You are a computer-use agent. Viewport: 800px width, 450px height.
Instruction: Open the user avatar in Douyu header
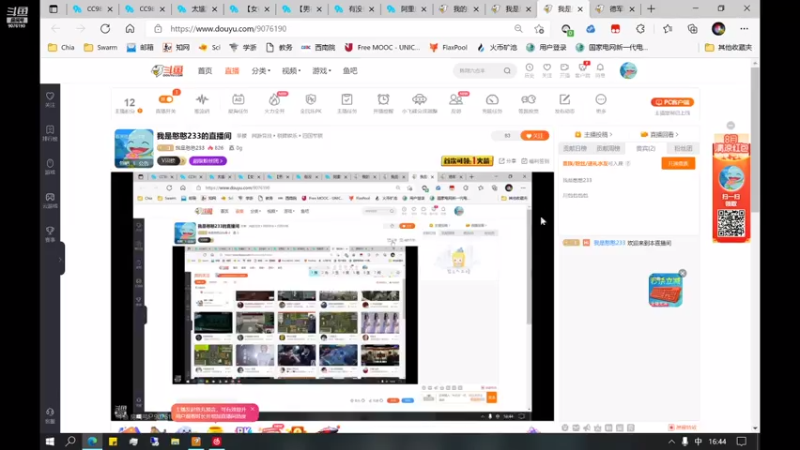click(x=628, y=71)
